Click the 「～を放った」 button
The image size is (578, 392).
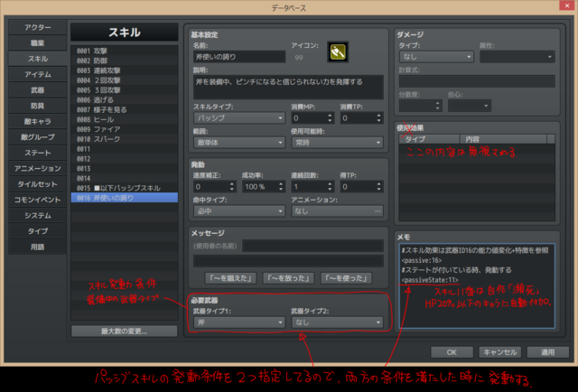[x=288, y=278]
